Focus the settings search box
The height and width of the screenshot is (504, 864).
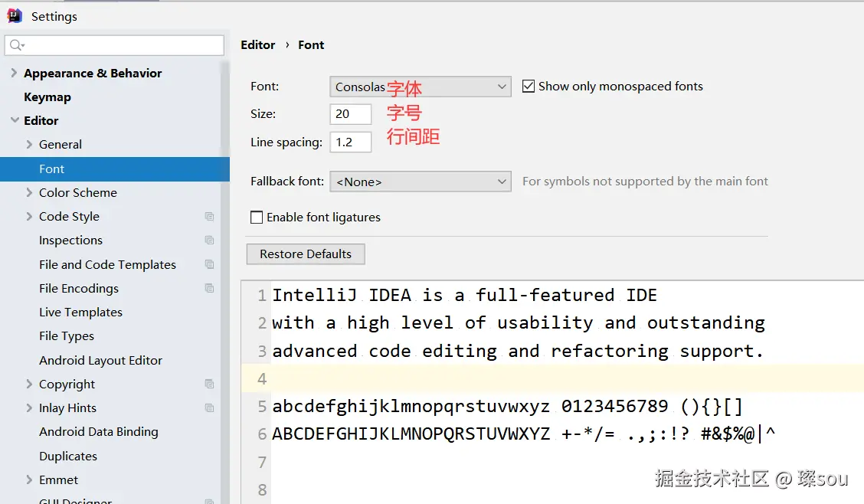pos(115,45)
